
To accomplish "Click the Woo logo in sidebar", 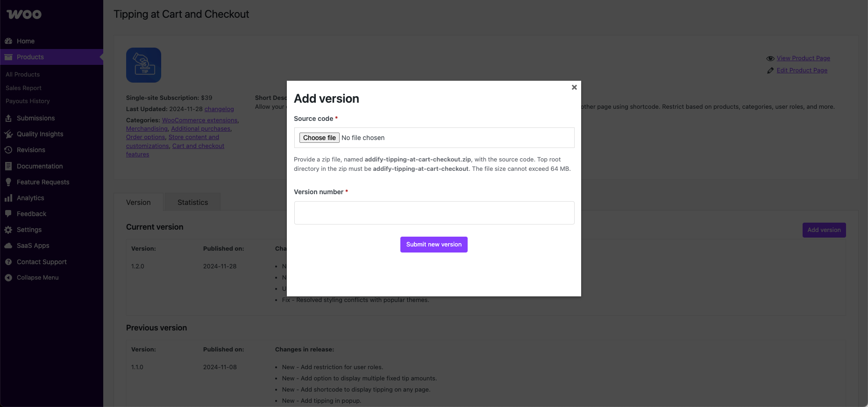I will coord(24,14).
